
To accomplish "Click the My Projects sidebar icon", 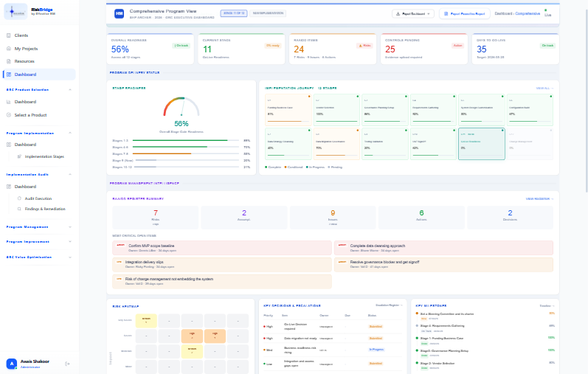I will click(9, 49).
